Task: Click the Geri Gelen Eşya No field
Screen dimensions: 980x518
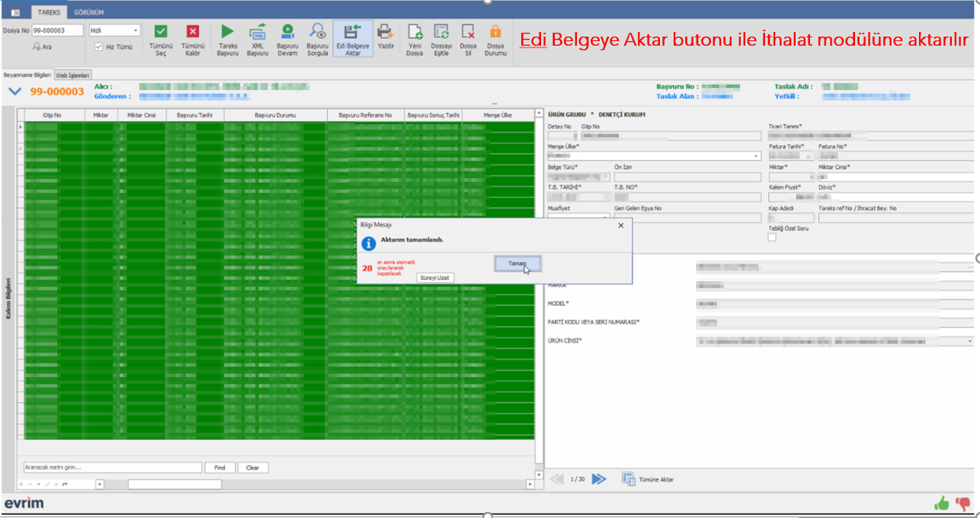Action: [688, 218]
